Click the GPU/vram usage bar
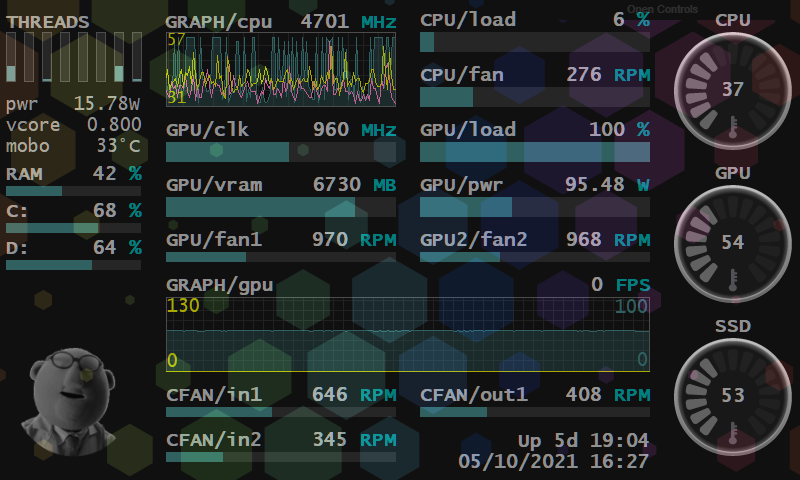Image resolution: width=800 pixels, height=480 pixels. 281,207
